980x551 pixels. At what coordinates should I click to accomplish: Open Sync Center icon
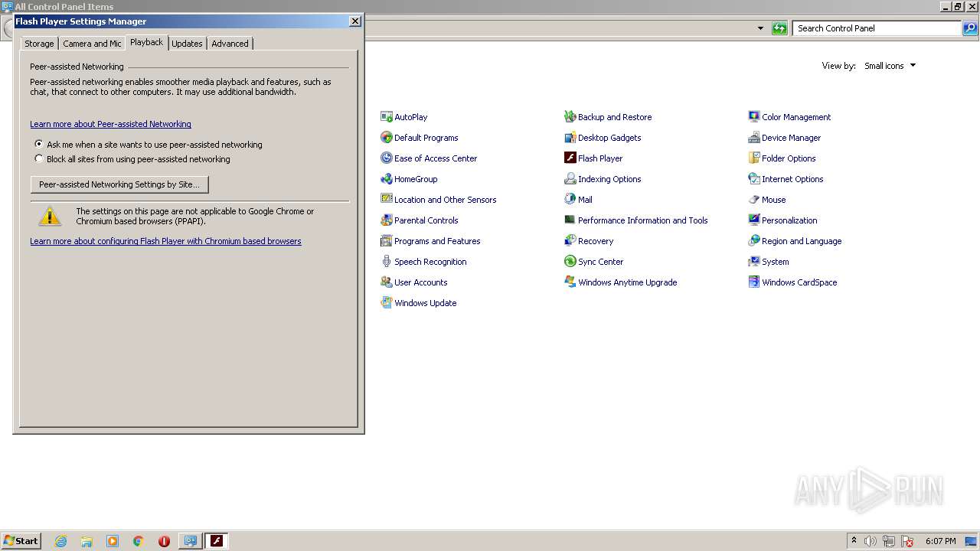(593, 262)
